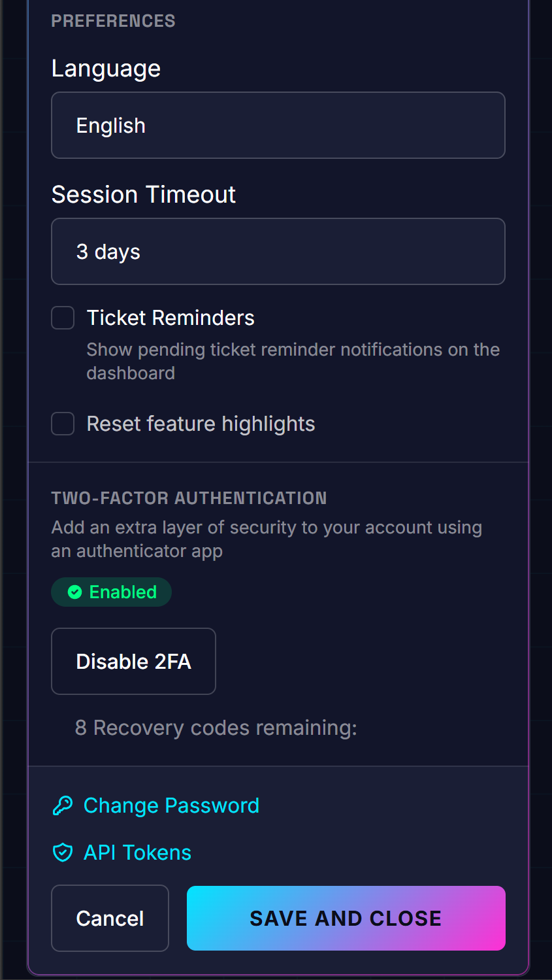552x980 pixels.
Task: Click the Reset feature highlights label text
Action: (201, 424)
